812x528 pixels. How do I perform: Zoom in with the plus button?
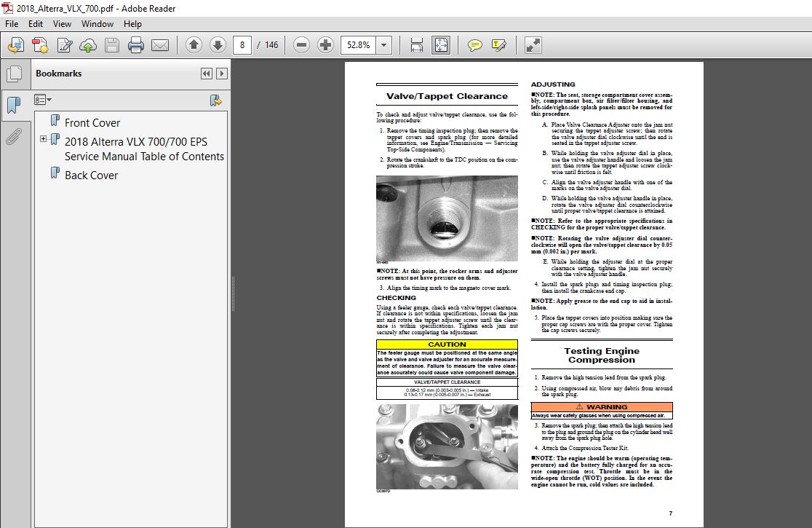pos(325,45)
